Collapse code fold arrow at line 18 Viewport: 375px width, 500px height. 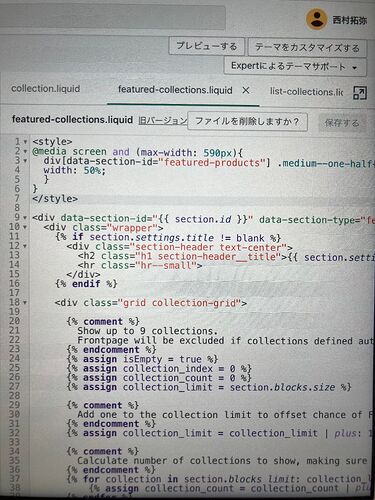25,303
